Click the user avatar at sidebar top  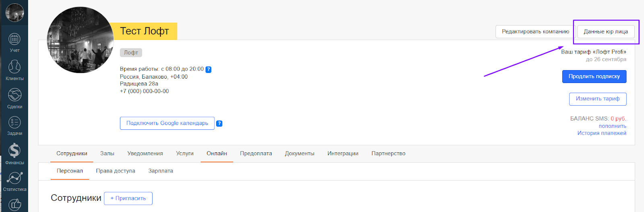pos(14,12)
